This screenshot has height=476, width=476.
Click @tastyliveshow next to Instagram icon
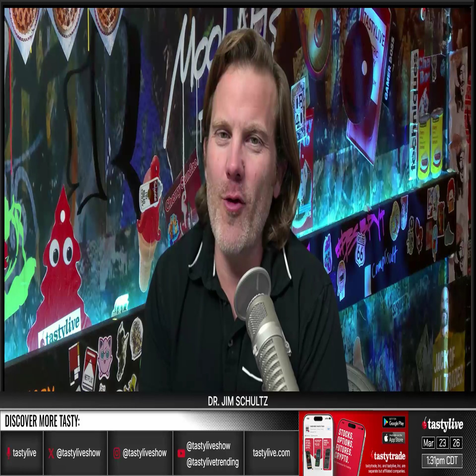[145, 453]
